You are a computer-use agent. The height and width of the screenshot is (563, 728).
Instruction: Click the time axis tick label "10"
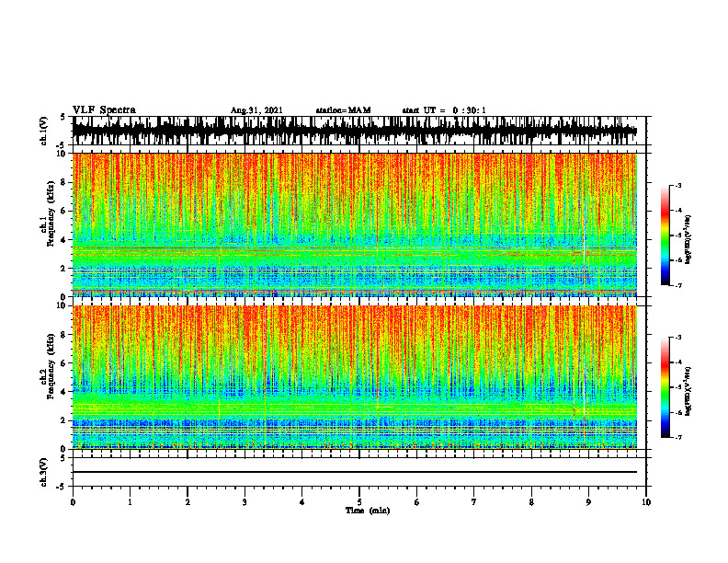646,502
